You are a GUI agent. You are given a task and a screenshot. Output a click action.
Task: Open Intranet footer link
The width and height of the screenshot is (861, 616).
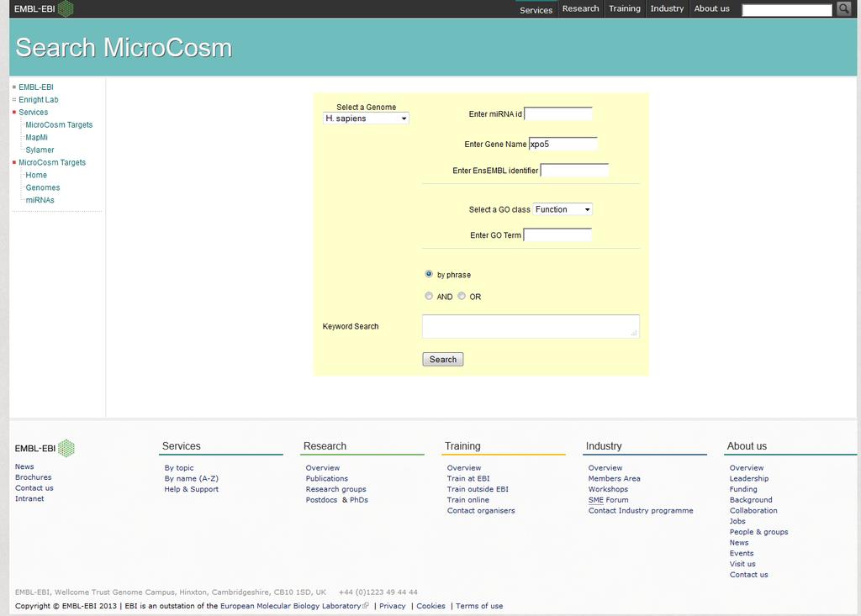point(29,498)
